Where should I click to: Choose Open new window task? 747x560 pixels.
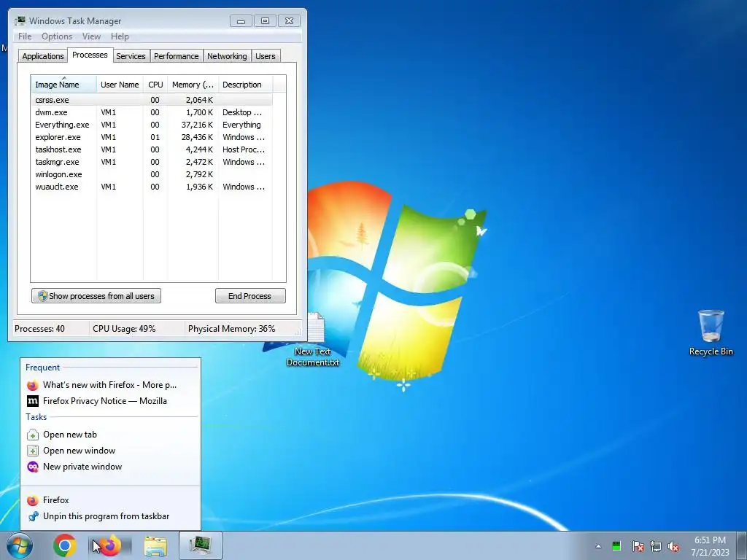coord(110,451)
